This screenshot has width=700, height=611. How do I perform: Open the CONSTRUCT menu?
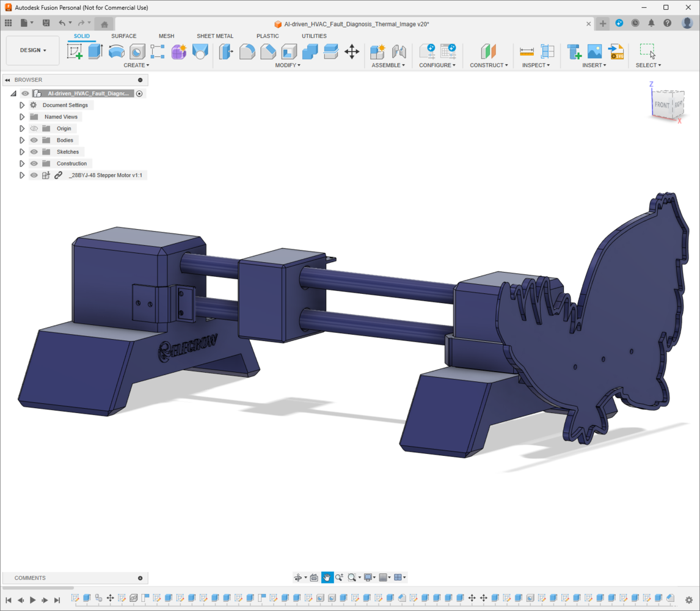point(488,65)
